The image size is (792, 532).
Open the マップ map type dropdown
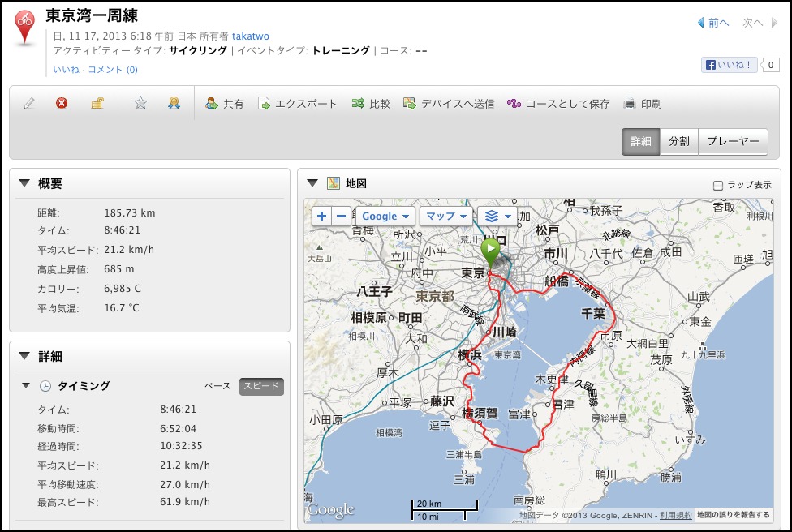point(446,217)
